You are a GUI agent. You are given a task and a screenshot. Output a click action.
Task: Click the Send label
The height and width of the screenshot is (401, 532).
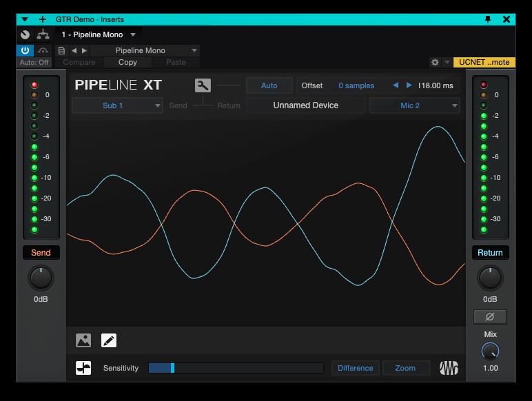coord(41,253)
